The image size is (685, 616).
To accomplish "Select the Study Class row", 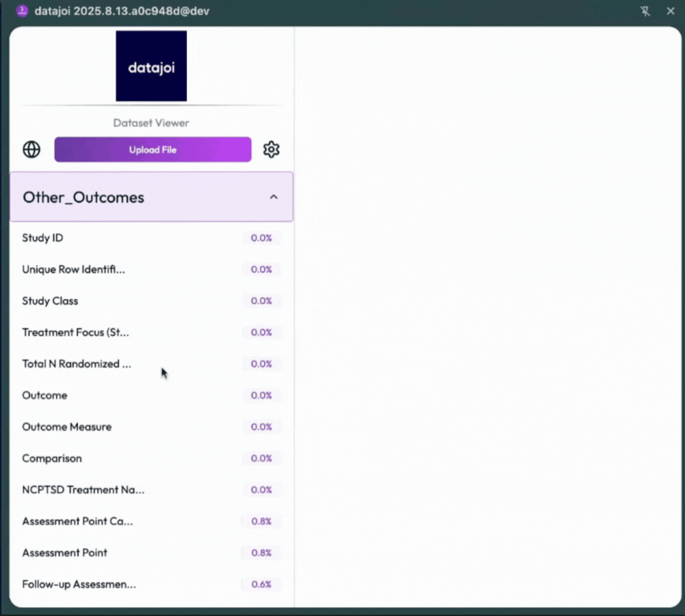I will (151, 301).
